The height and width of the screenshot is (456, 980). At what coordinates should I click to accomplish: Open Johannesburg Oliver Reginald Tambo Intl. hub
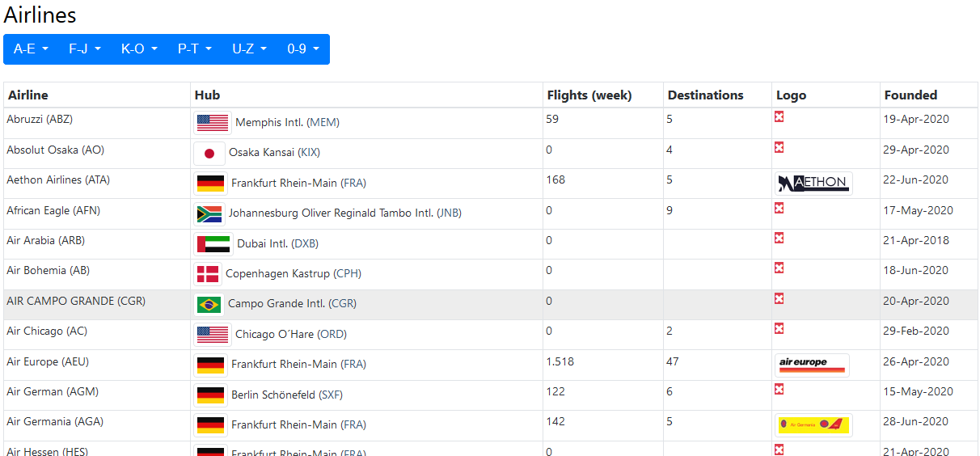pyautogui.click(x=345, y=213)
